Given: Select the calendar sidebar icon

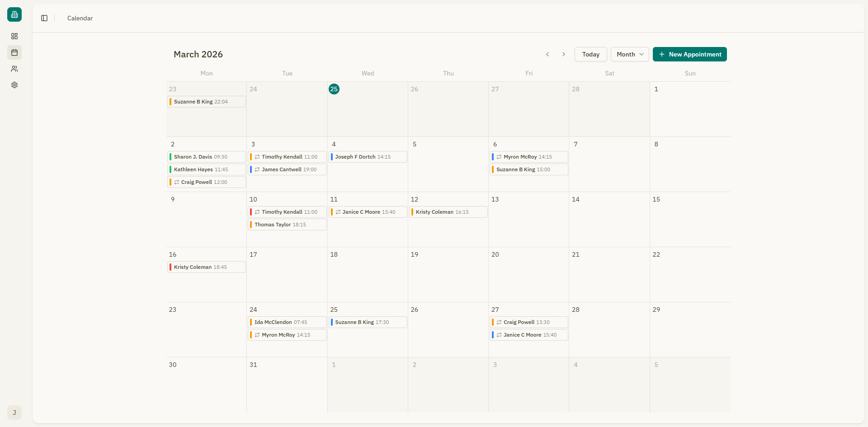Looking at the screenshot, I should pos(14,52).
